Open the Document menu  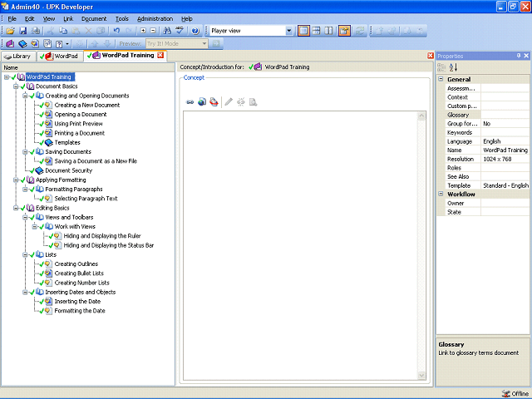[94, 18]
